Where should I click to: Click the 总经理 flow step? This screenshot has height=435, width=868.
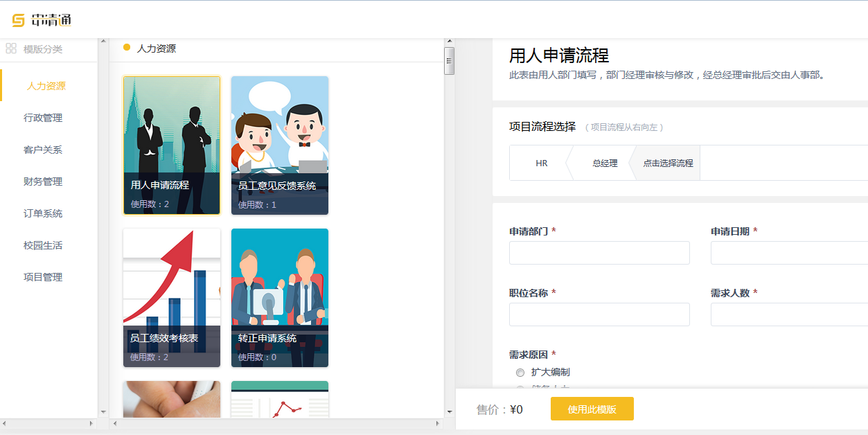click(x=604, y=163)
